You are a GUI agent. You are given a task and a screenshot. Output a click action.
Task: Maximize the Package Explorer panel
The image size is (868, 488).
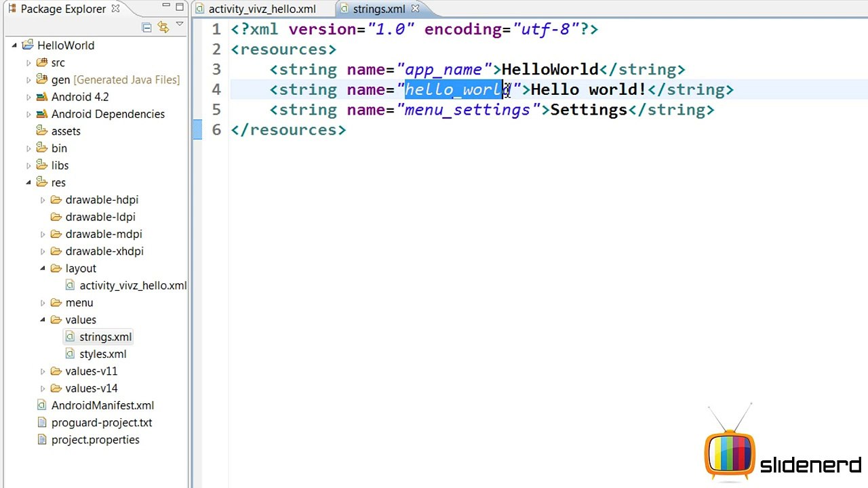(x=180, y=7)
